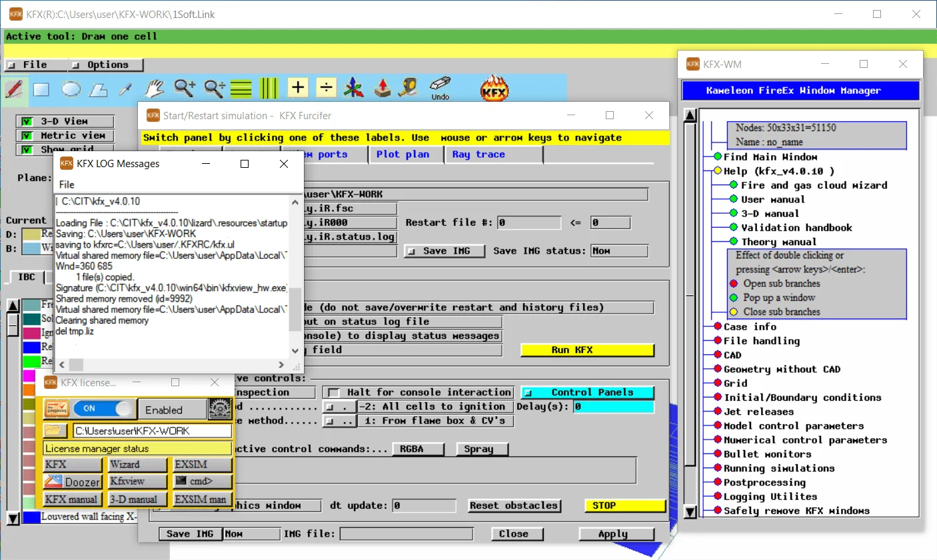Click the plus icon in toolbar
Screen dimensions: 937x560
[298, 87]
